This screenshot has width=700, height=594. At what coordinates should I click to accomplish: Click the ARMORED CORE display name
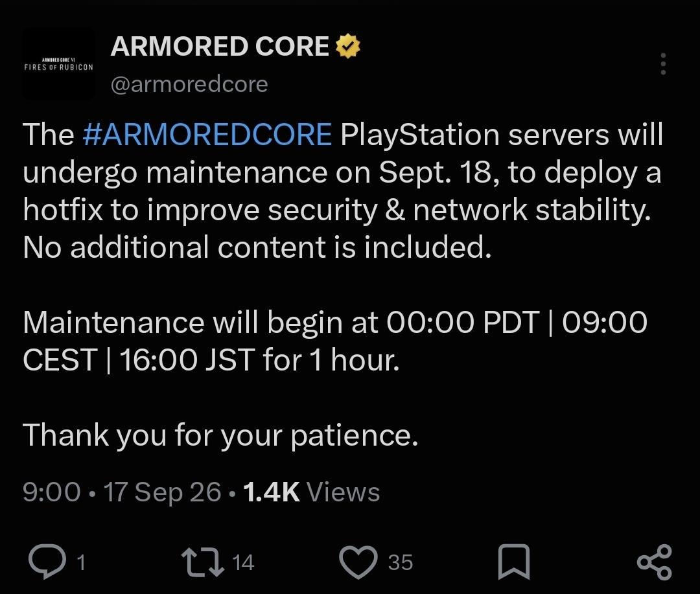click(x=220, y=47)
